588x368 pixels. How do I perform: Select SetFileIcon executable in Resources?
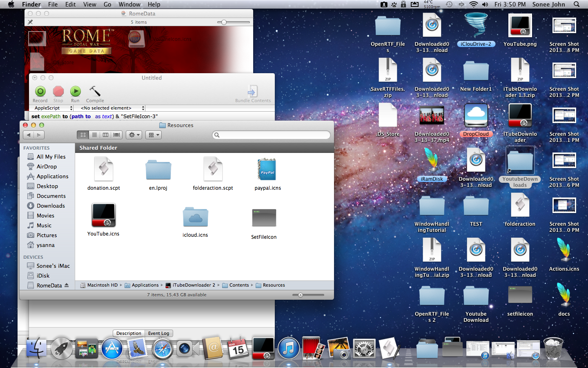click(x=264, y=223)
